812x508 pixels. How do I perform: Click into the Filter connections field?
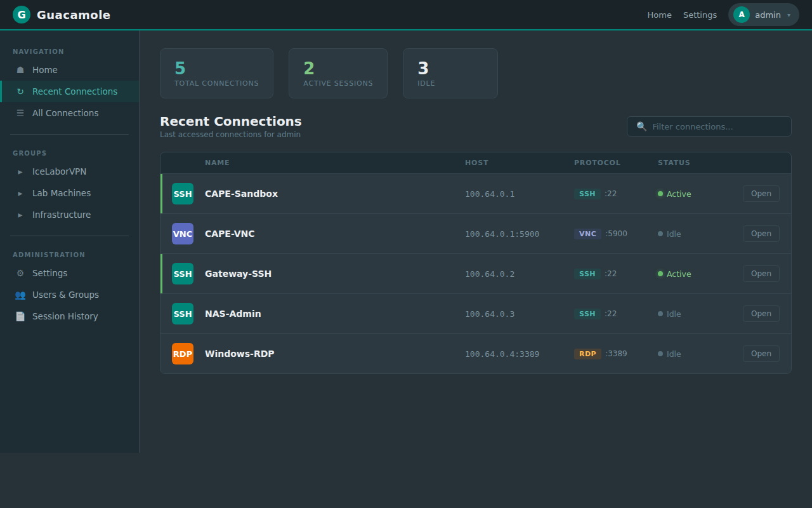click(709, 126)
